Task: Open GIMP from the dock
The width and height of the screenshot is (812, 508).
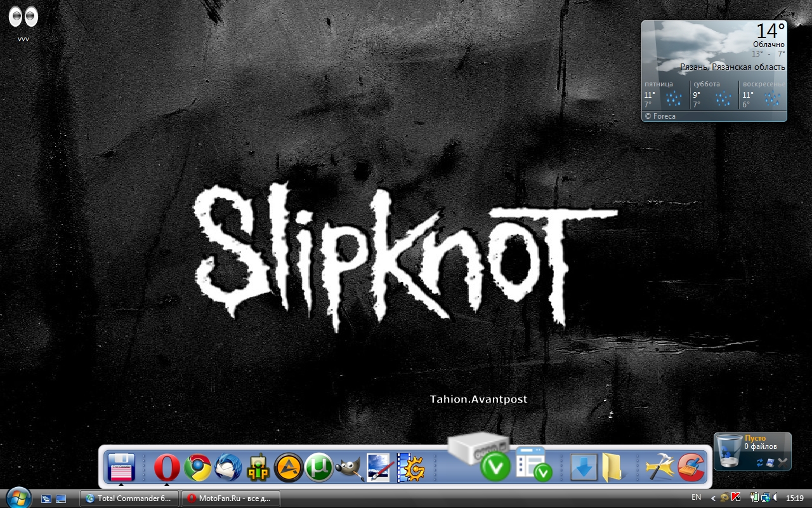Action: (x=349, y=469)
